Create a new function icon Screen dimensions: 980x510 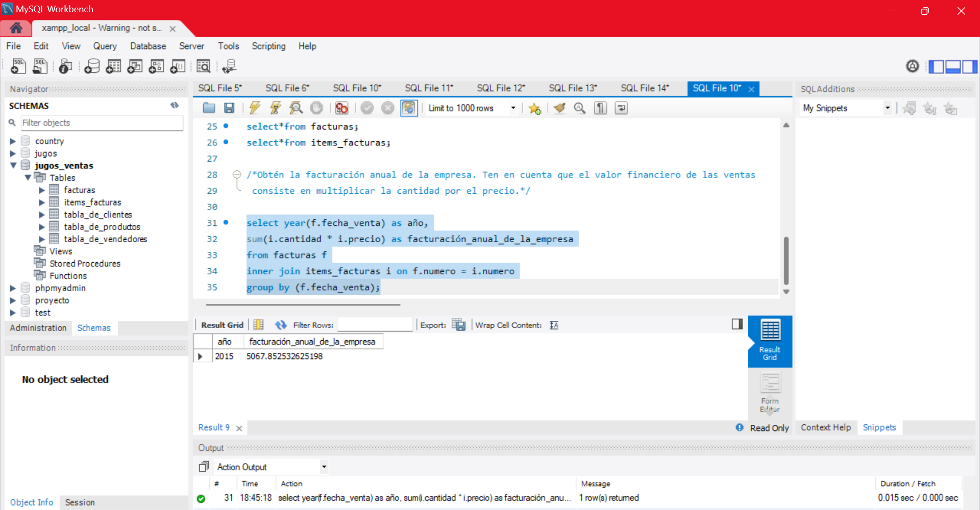click(x=178, y=66)
